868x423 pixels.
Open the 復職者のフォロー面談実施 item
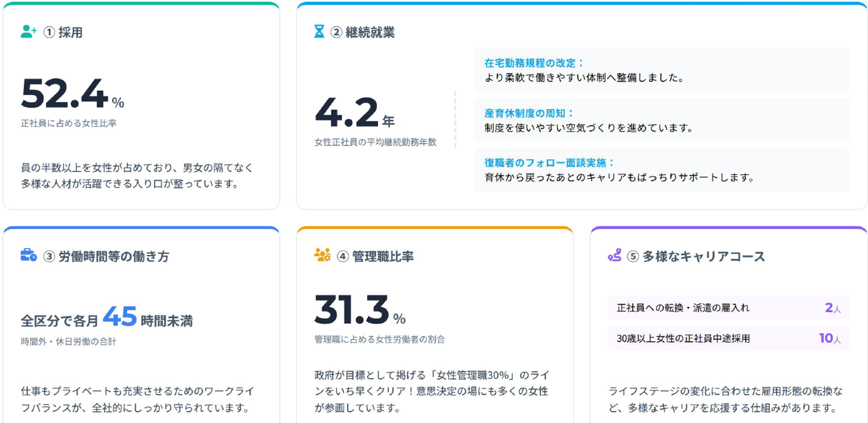pyautogui.click(x=662, y=170)
